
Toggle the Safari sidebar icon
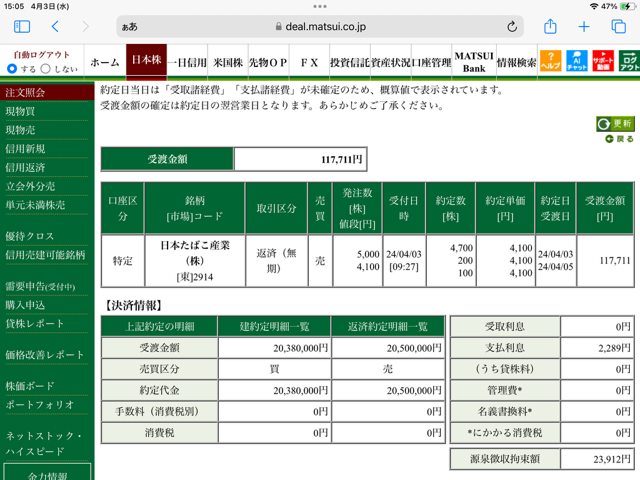tap(22, 27)
